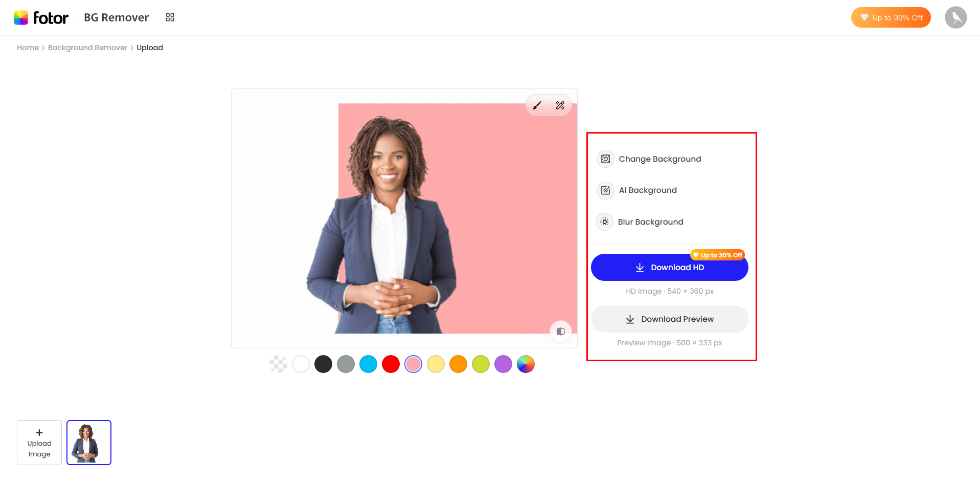Viewport: 980px width, 483px height.
Task: Click the Change Background icon
Action: click(606, 159)
